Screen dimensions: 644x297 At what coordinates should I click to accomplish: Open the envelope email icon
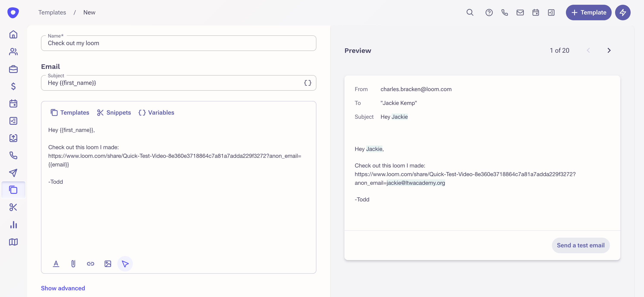520,13
